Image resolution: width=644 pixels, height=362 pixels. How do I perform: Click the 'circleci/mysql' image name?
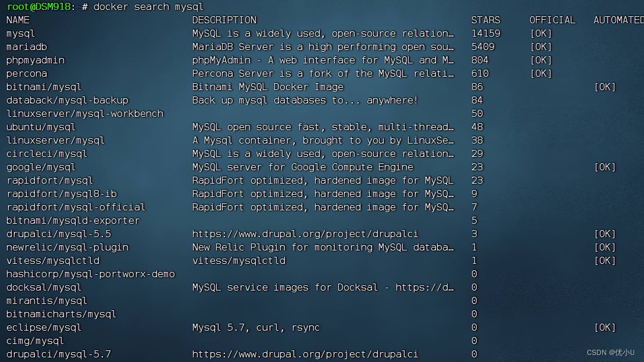(47, 154)
